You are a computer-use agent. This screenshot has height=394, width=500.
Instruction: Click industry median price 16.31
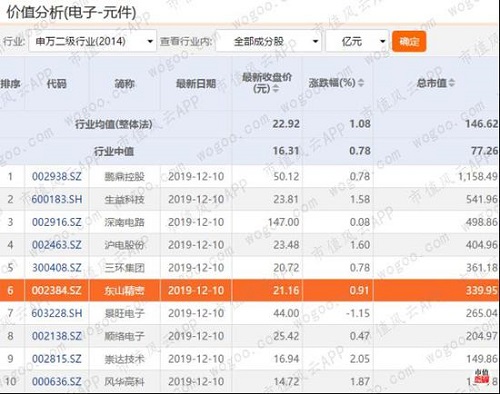click(286, 151)
